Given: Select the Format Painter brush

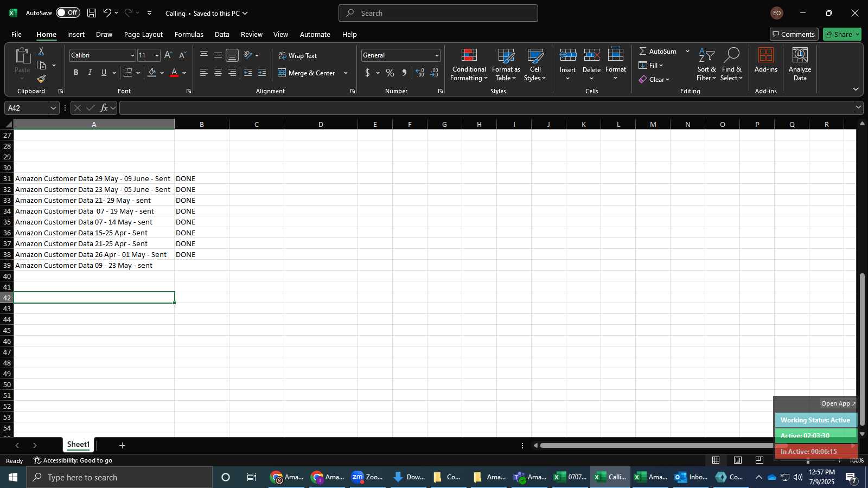Looking at the screenshot, I should click(x=41, y=79).
